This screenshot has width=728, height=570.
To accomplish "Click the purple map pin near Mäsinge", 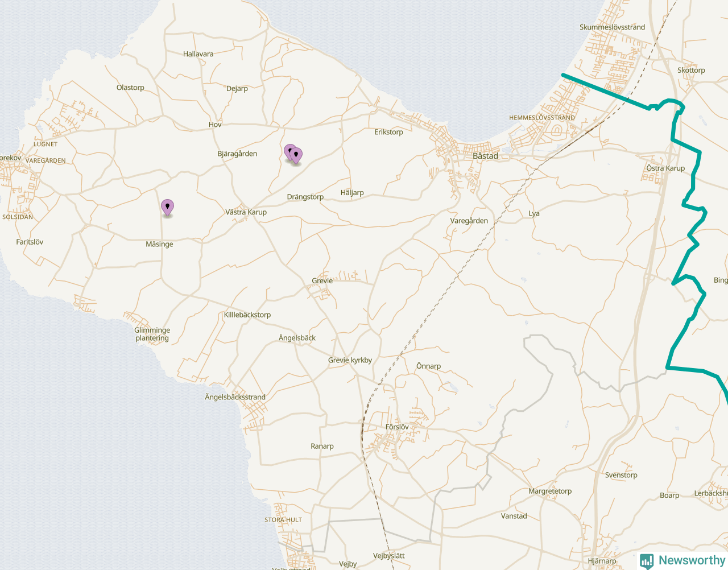I will pyautogui.click(x=167, y=207).
